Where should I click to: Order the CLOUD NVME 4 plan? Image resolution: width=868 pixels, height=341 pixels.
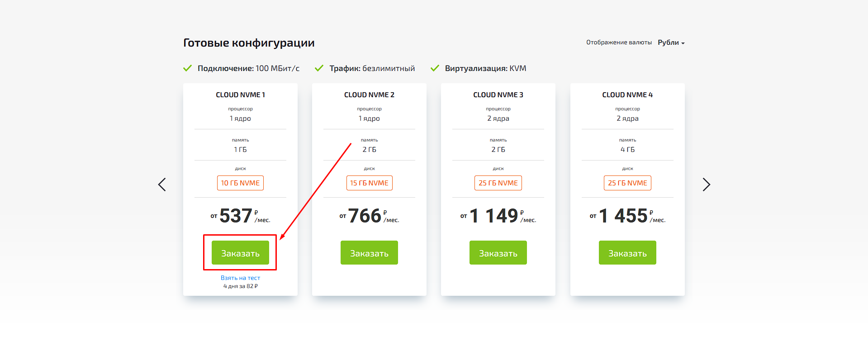pyautogui.click(x=627, y=253)
